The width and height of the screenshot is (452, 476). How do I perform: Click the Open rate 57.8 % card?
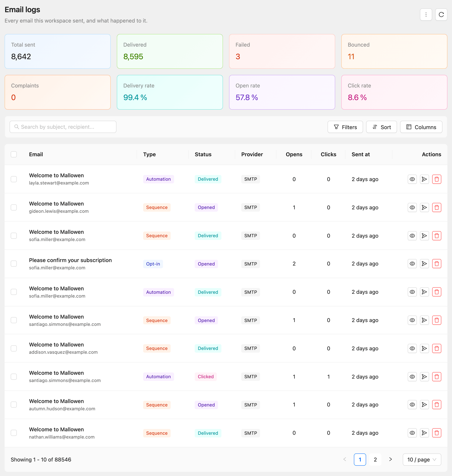[x=282, y=92]
